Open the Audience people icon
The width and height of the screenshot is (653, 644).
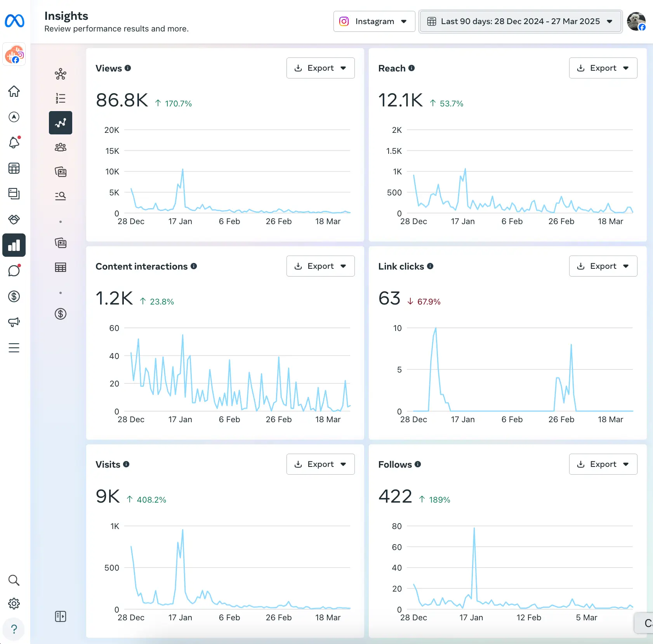61,147
